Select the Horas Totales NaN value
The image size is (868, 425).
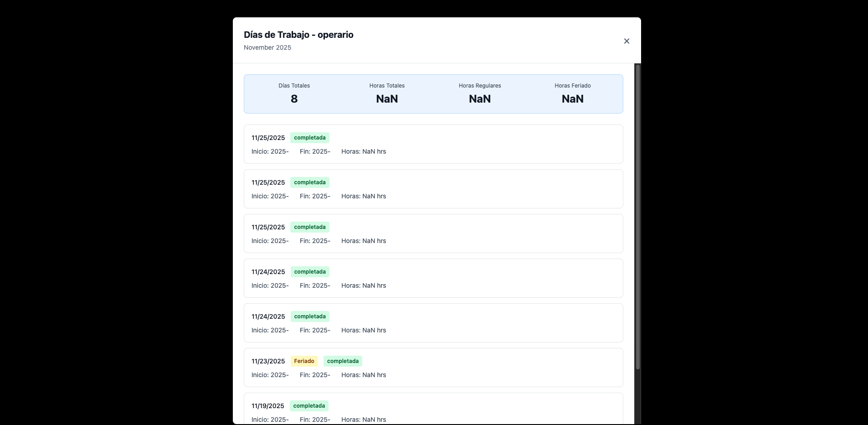point(387,99)
